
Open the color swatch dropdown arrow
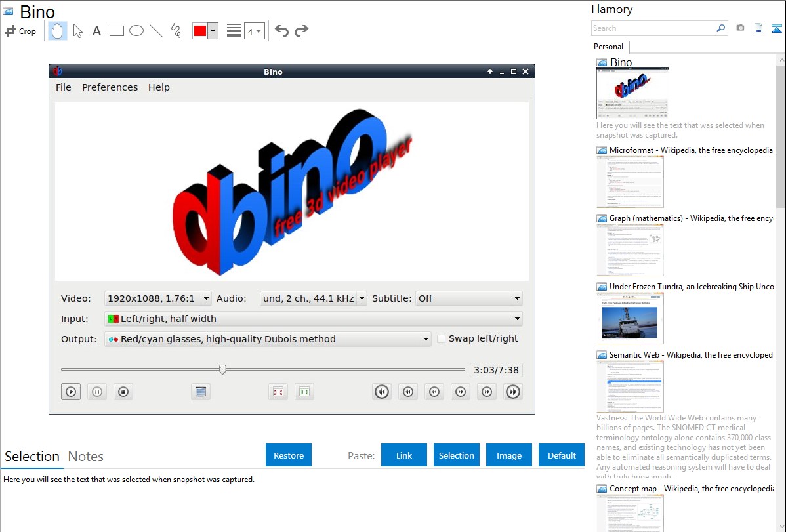click(x=213, y=31)
